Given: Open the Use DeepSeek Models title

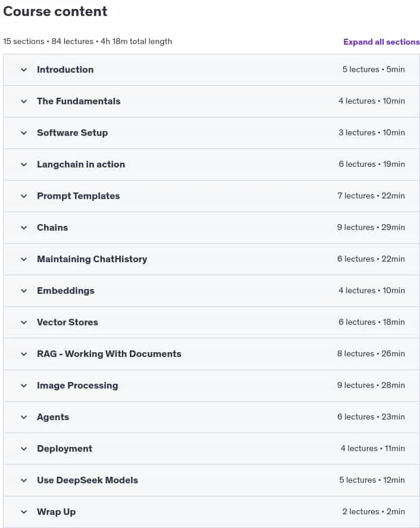Looking at the screenshot, I should pos(88,480).
